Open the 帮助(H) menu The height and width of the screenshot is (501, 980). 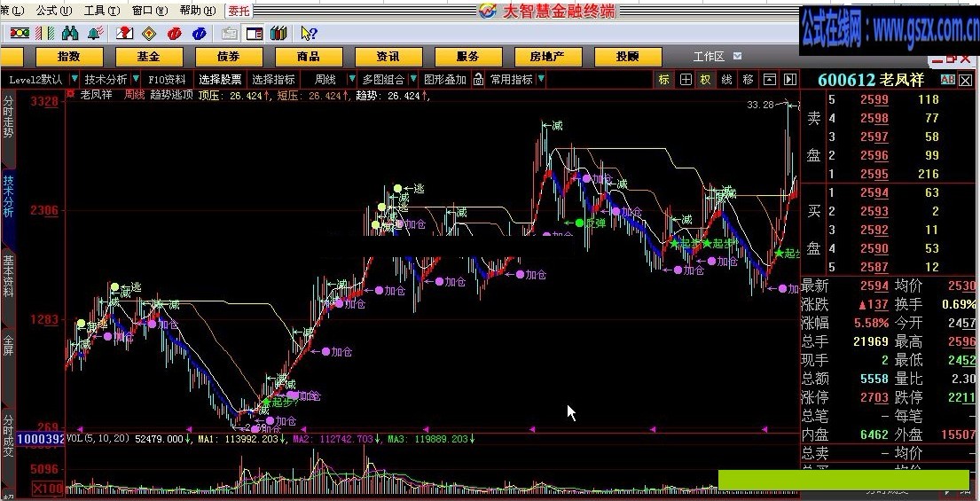tap(198, 11)
